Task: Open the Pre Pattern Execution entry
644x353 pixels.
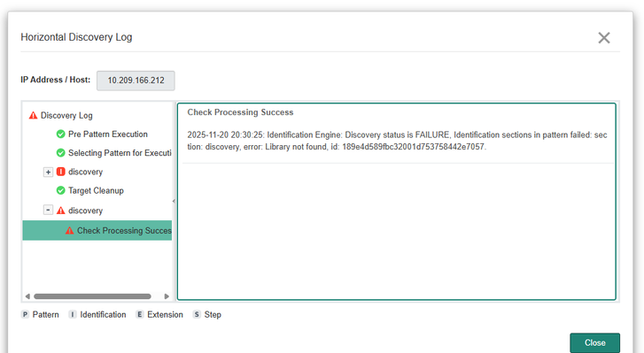Action: point(107,134)
